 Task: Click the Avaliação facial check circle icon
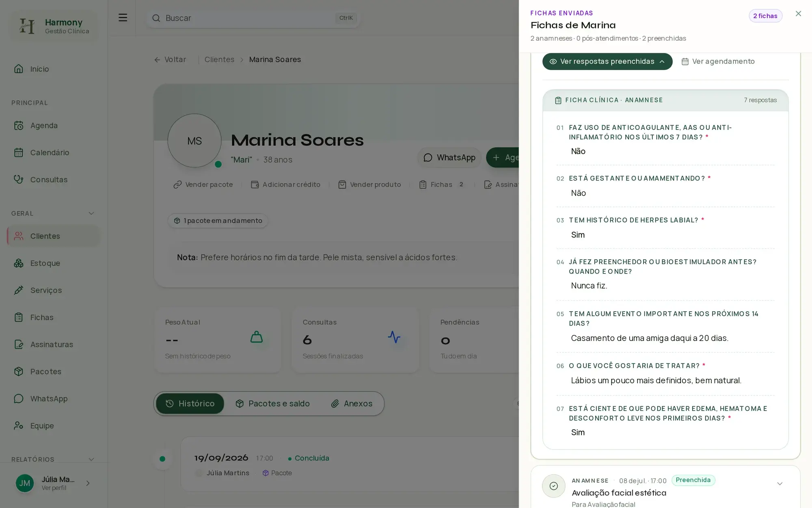click(554, 486)
